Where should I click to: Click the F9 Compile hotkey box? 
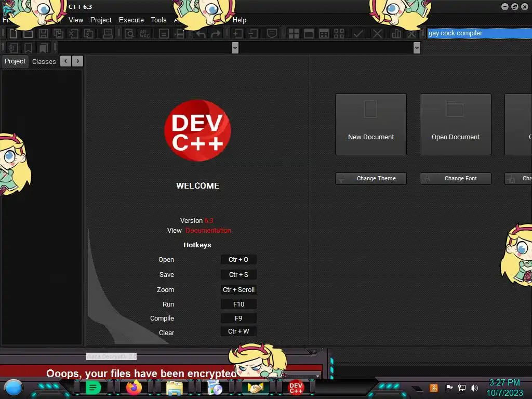(x=238, y=318)
